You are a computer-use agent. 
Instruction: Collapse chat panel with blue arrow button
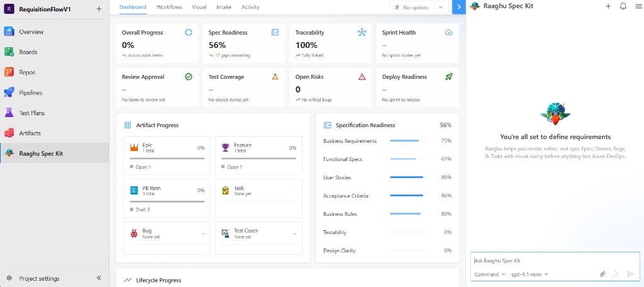458,7
